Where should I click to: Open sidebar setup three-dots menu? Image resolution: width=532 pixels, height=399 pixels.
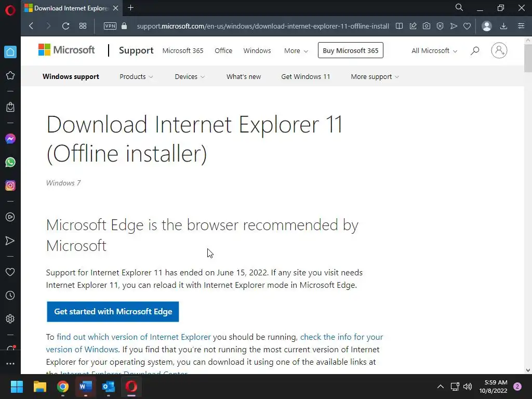(x=10, y=364)
